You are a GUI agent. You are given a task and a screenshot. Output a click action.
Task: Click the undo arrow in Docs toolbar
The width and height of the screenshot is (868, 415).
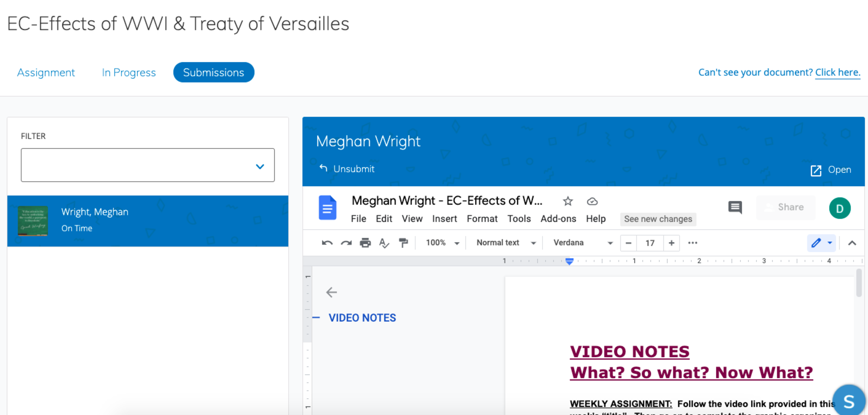327,243
